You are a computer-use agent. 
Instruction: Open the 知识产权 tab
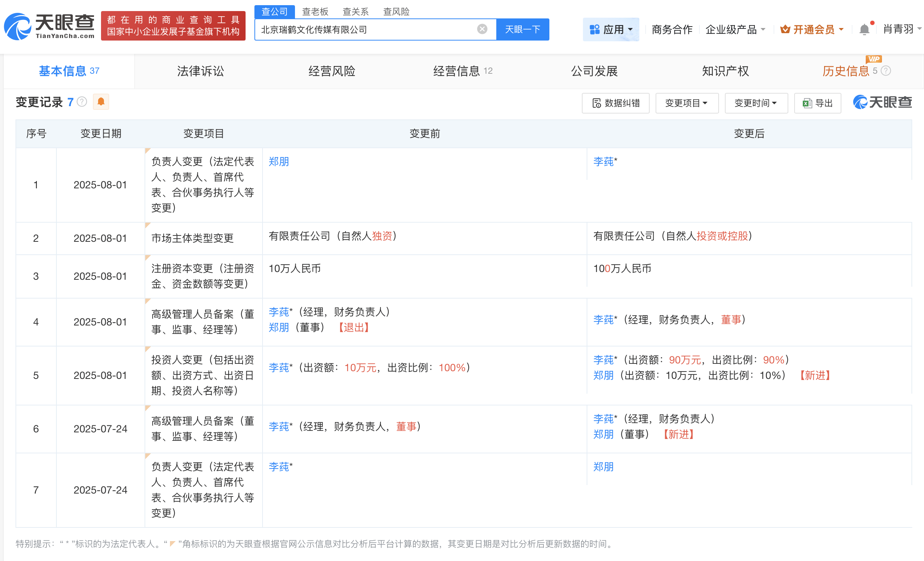pyautogui.click(x=725, y=71)
